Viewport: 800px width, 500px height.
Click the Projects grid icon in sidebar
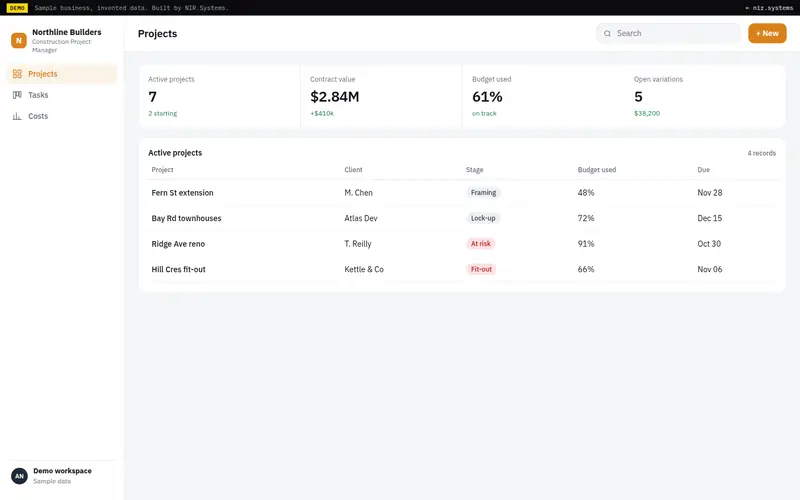click(x=17, y=74)
